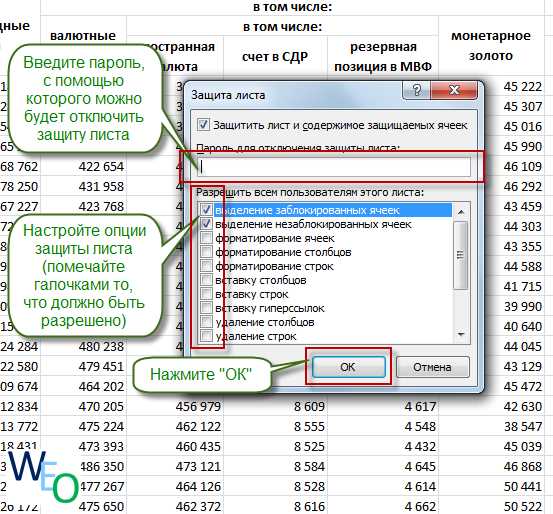Enable удаление строк option
Image resolution: width=553 pixels, height=514 pixels.
pos(206,336)
